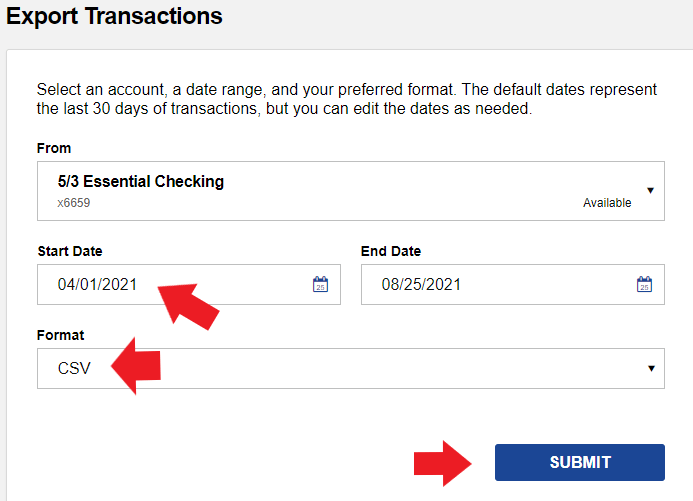Click the Export Transactions heading
This screenshot has height=501, width=693.
tap(114, 17)
